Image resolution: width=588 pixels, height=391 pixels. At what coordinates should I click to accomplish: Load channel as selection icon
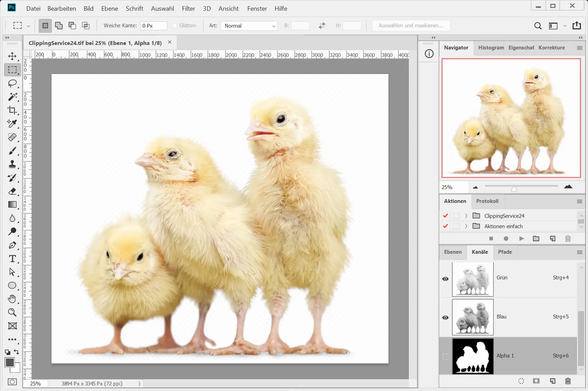click(521, 381)
